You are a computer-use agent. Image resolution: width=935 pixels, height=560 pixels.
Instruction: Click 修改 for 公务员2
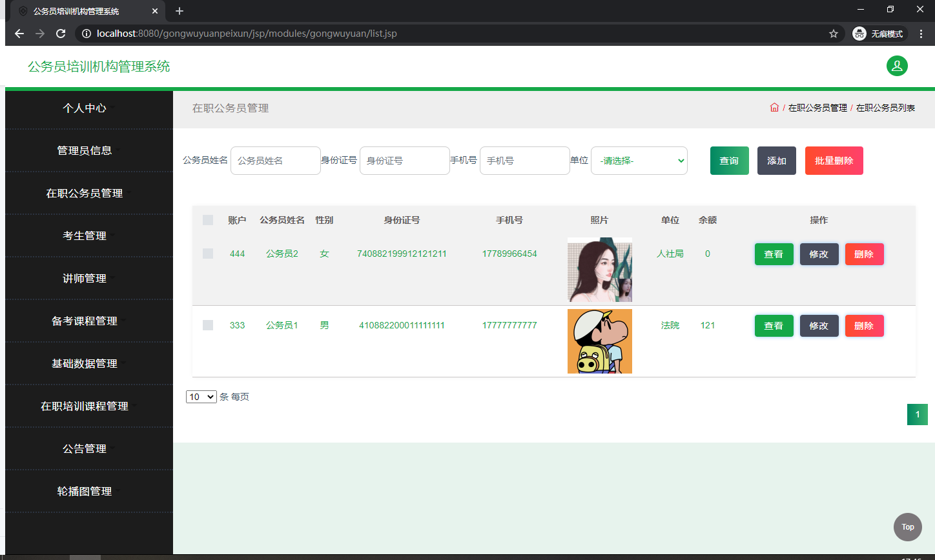coord(819,254)
